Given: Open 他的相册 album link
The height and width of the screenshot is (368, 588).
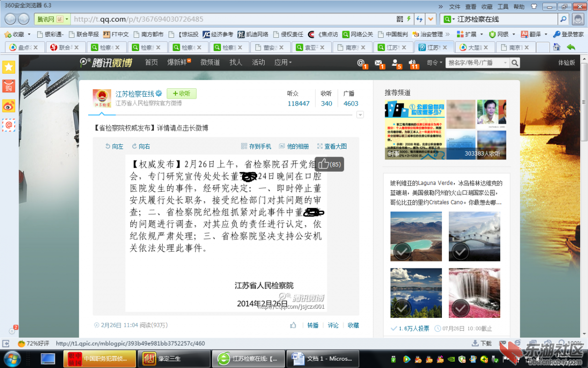Looking at the screenshot, I should pos(294,146).
